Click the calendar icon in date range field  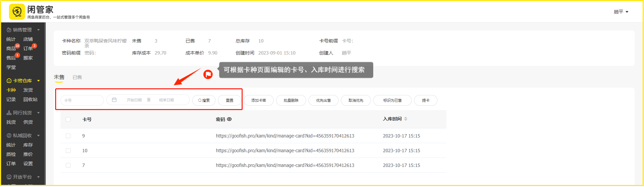114,100
